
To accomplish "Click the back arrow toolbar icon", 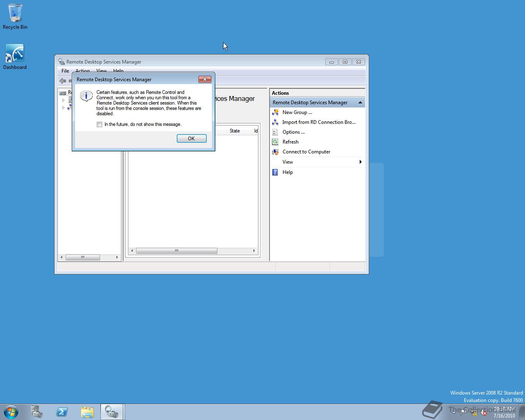I will [62, 81].
